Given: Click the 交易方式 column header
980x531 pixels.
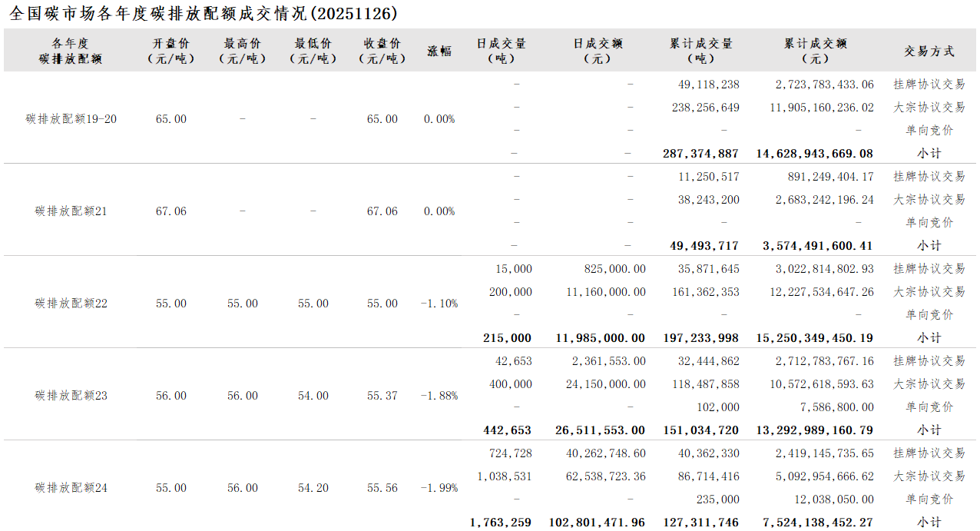Looking at the screenshot, I should point(929,51).
